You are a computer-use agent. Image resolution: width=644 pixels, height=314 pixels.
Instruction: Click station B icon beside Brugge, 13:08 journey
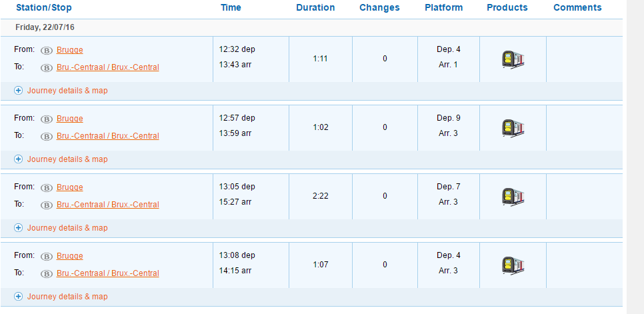(47, 257)
